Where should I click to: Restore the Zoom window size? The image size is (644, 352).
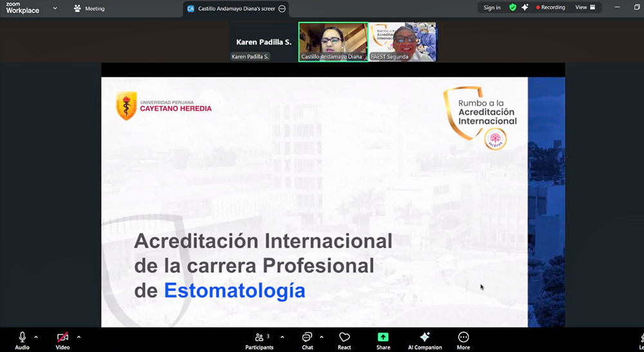click(637, 7)
